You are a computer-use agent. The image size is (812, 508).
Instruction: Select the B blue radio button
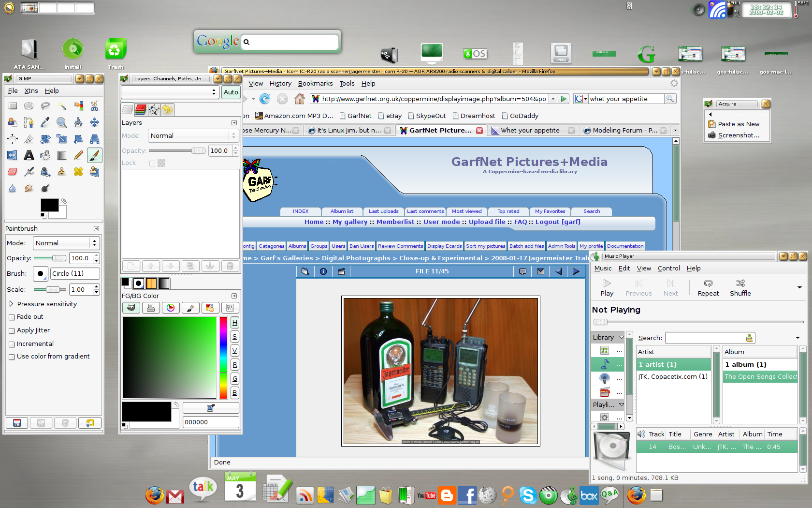[x=234, y=393]
